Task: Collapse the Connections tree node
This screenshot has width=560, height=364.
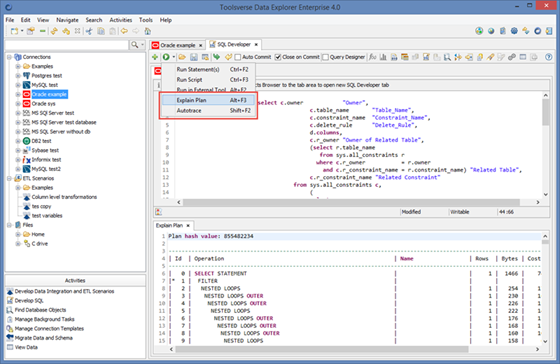Action: [x=9, y=57]
